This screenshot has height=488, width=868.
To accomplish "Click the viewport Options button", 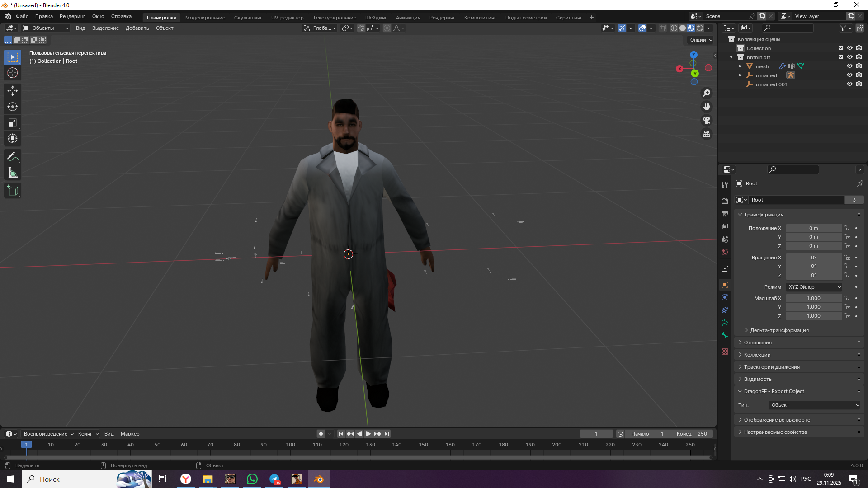I will 701,40.
